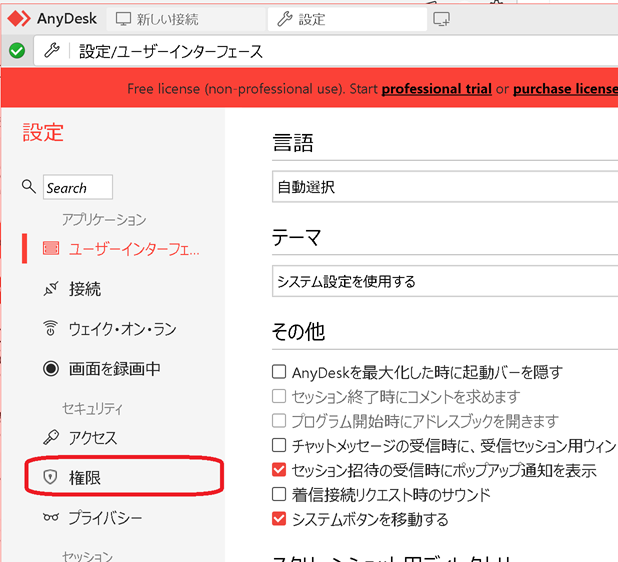The image size is (618, 562).
Task: Click the 接続 plug icon
Action: [x=51, y=289]
